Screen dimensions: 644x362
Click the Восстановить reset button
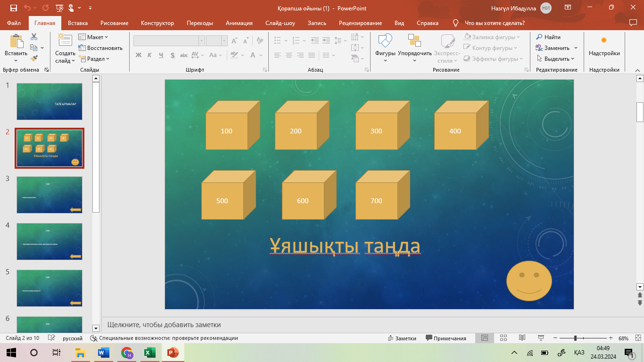click(100, 48)
